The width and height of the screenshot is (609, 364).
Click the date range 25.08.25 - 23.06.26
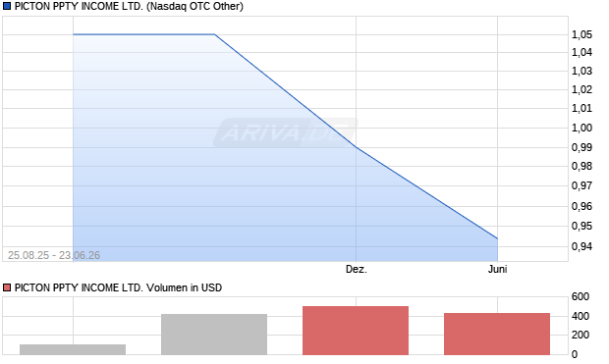(x=54, y=255)
